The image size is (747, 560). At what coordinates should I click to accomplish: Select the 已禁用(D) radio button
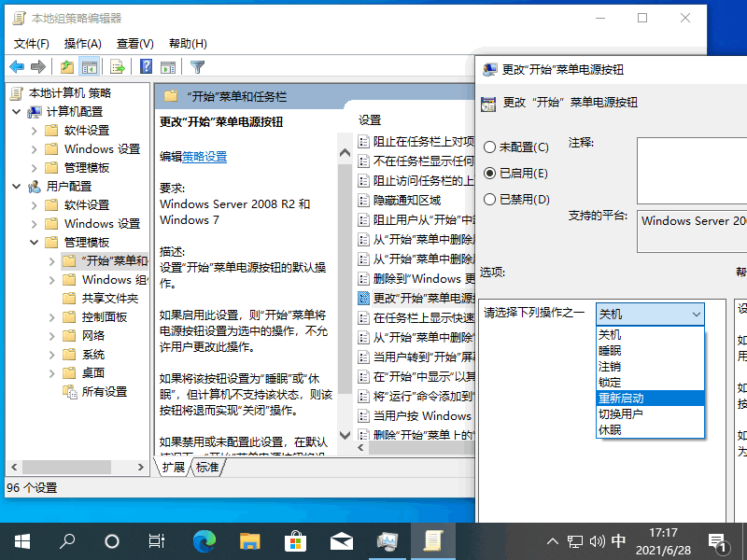[489, 199]
